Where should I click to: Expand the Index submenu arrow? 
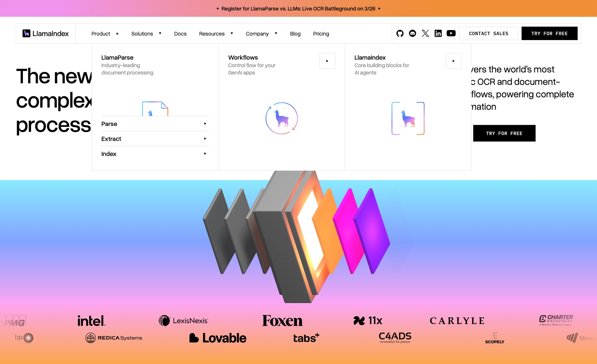pyautogui.click(x=205, y=154)
